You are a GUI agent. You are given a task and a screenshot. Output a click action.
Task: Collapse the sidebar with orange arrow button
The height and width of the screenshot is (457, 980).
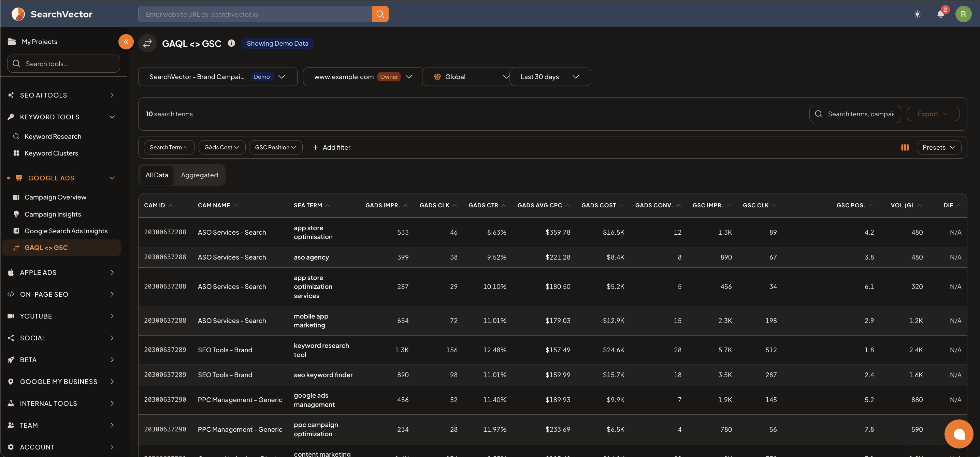[126, 42]
